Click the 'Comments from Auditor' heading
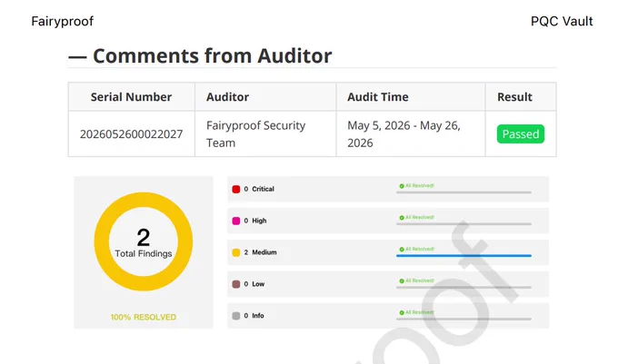The image size is (618, 364). 212,55
